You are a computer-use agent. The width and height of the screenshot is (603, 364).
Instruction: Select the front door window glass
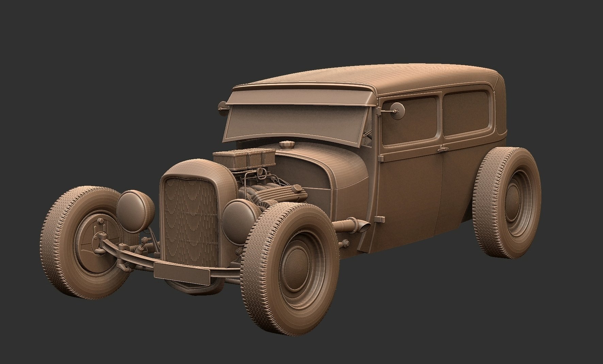(411, 120)
